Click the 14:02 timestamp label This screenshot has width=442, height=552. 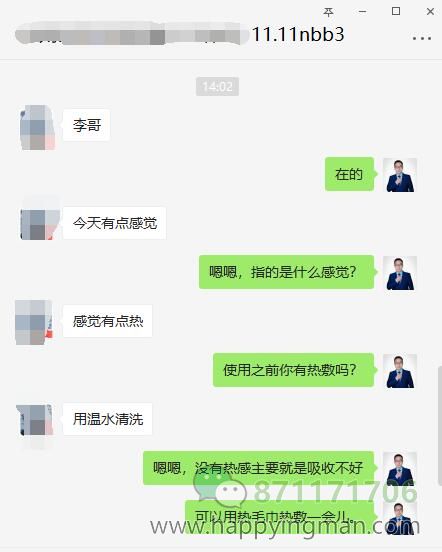click(x=217, y=86)
